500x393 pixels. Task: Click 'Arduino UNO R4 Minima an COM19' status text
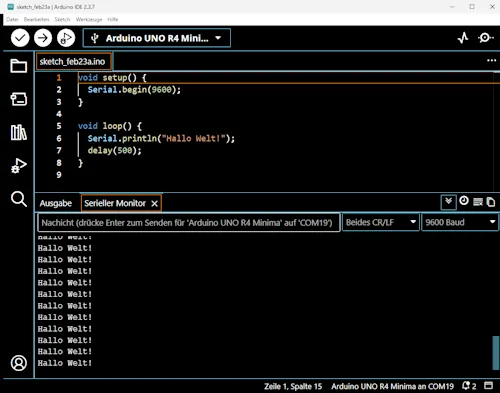[392, 386]
